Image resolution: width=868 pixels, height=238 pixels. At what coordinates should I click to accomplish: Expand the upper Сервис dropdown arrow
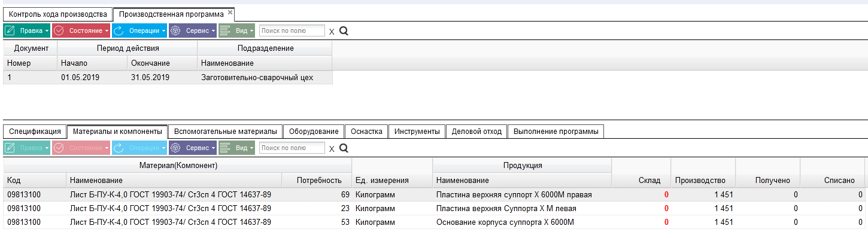213,30
